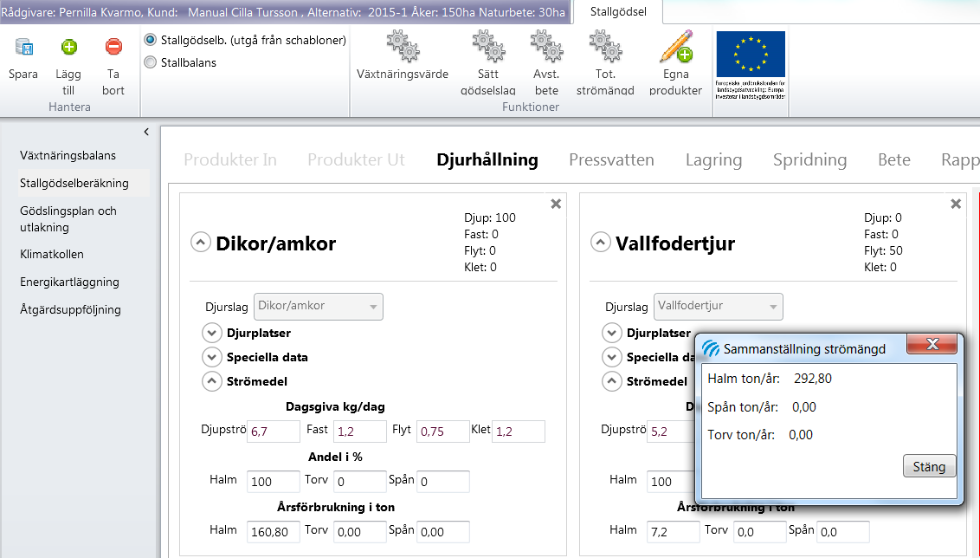Collapse the Vallfodertjur card header
Image resolution: width=980 pixels, height=558 pixels.
[601, 242]
